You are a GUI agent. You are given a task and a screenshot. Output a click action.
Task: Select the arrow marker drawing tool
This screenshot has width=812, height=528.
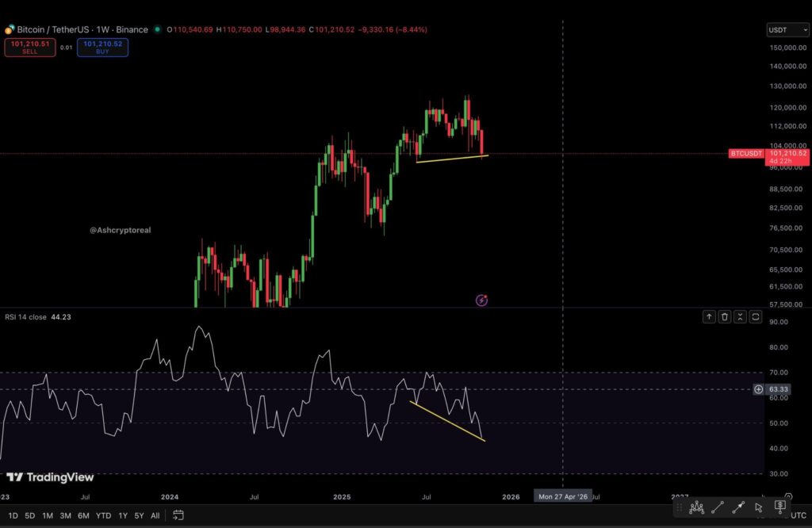click(x=737, y=507)
